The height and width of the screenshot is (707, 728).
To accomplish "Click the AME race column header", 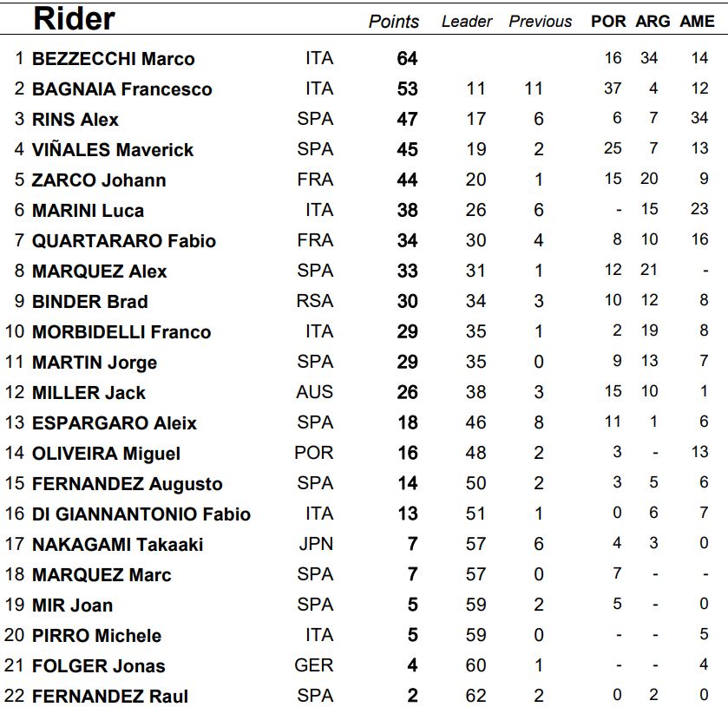I will point(697,22).
